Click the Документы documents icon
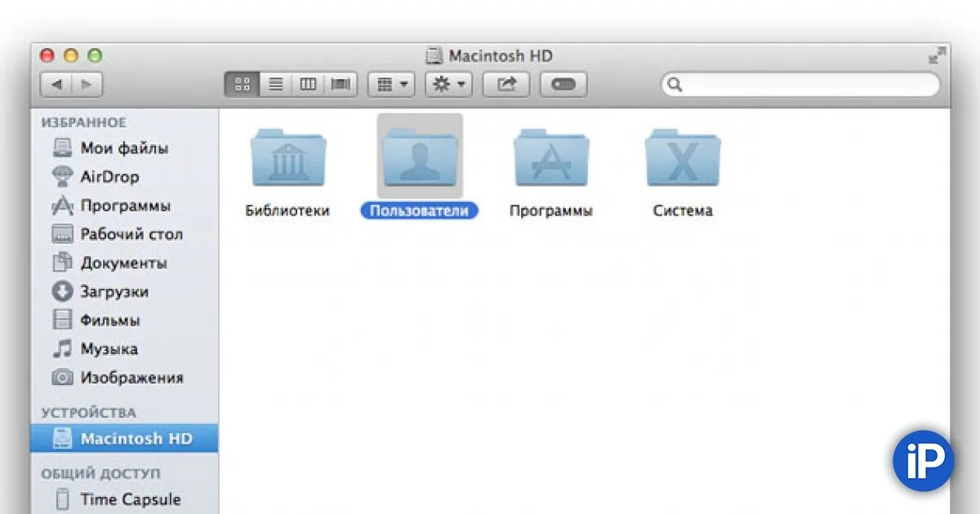The image size is (980, 514). [x=62, y=263]
